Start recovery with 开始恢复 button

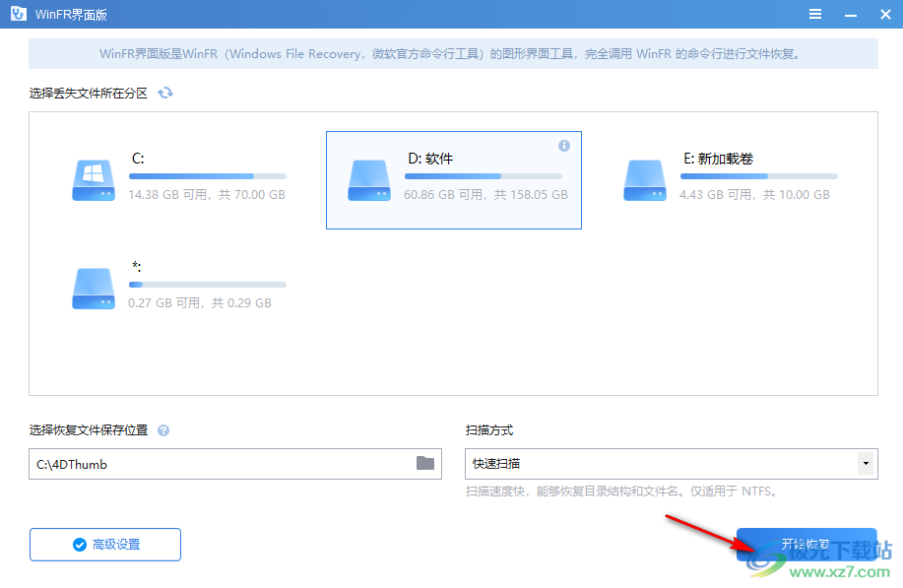pyautogui.click(x=806, y=544)
